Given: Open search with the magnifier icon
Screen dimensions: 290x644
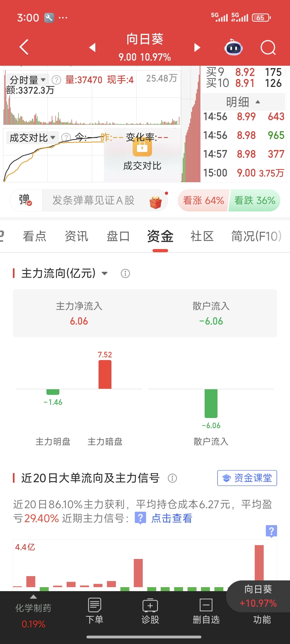Looking at the screenshot, I should (x=268, y=47).
